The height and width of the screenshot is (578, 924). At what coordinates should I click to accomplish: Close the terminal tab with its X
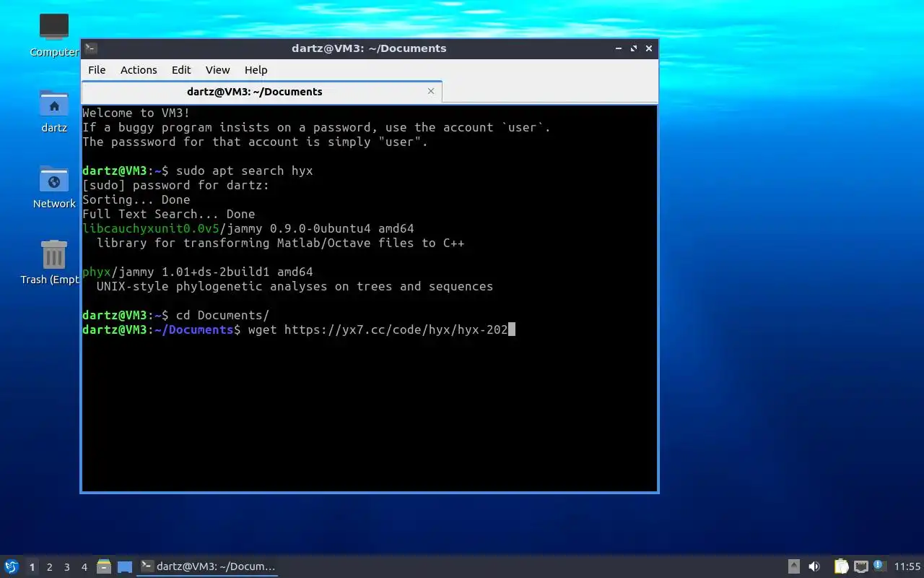[x=431, y=91]
